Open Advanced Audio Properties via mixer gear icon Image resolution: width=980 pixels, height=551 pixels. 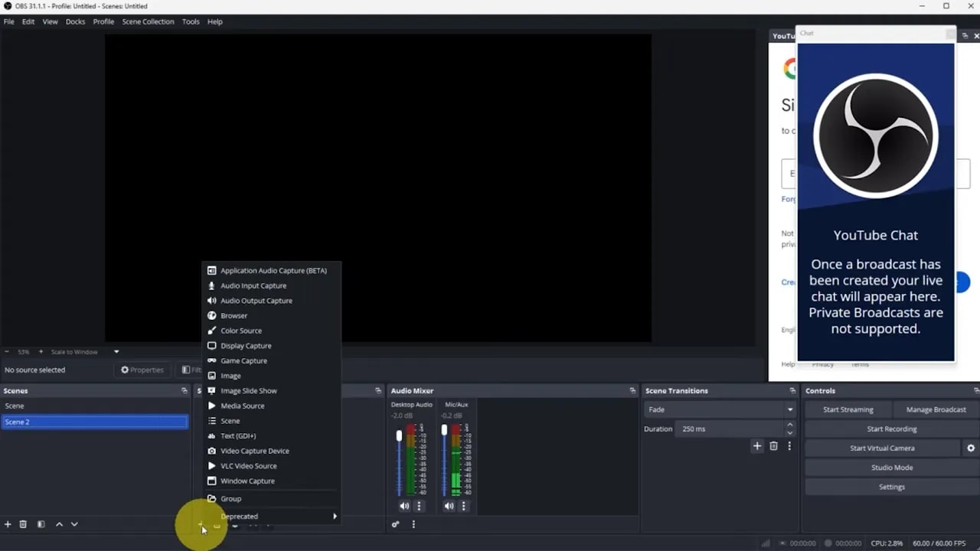[396, 524]
